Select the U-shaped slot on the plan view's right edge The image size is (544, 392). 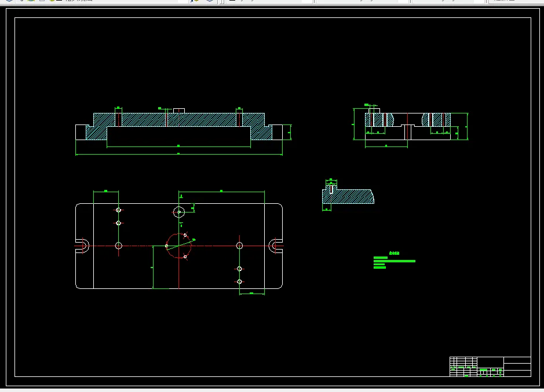pos(275,246)
